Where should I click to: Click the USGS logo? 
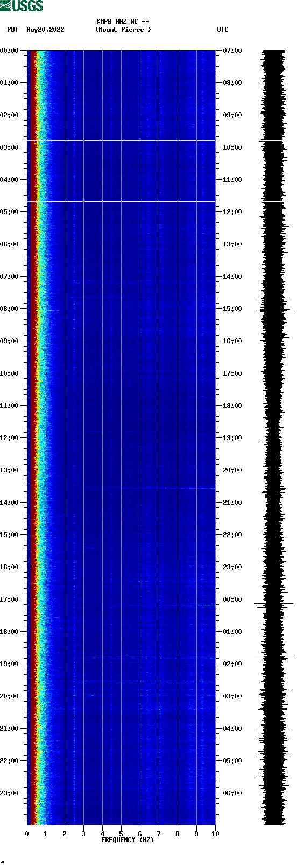pos(22,6)
